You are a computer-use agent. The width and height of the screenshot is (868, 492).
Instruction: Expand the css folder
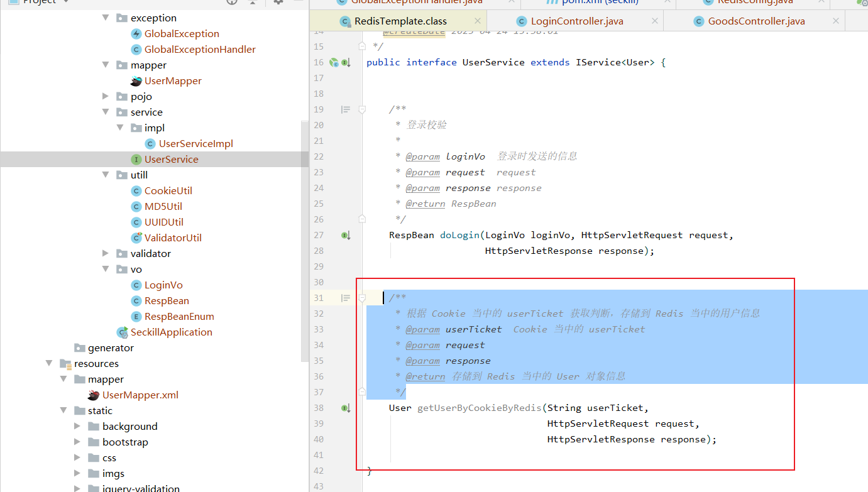tap(77, 457)
